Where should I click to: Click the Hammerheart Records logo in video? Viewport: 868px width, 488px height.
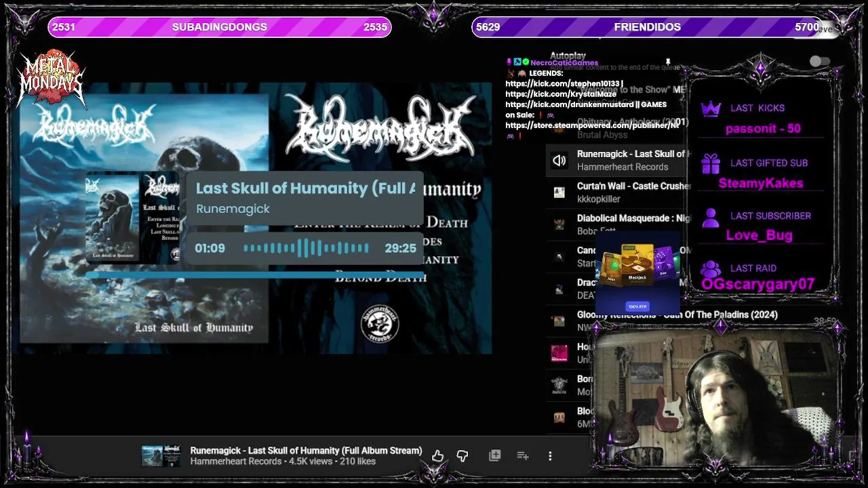[379, 323]
